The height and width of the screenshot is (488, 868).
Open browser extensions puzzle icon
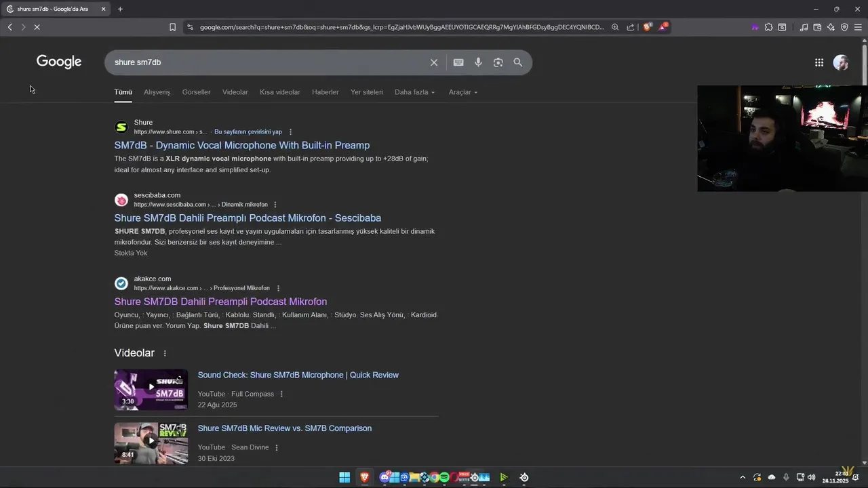(768, 27)
